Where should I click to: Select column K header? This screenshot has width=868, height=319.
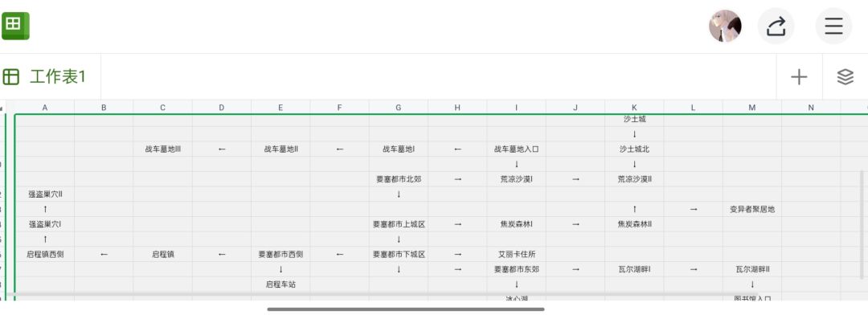point(634,108)
